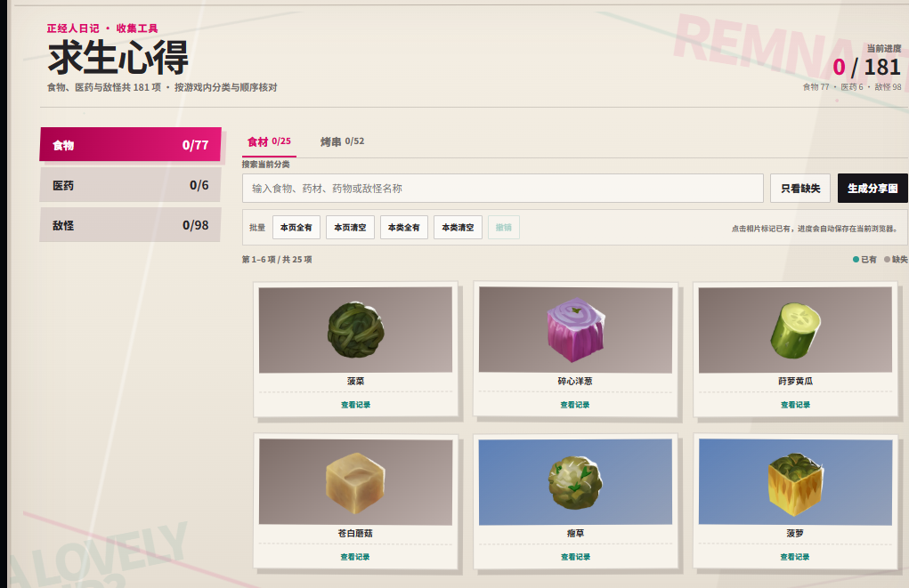Click the 求生心得 page title
The height and width of the screenshot is (588, 909).
(118, 58)
